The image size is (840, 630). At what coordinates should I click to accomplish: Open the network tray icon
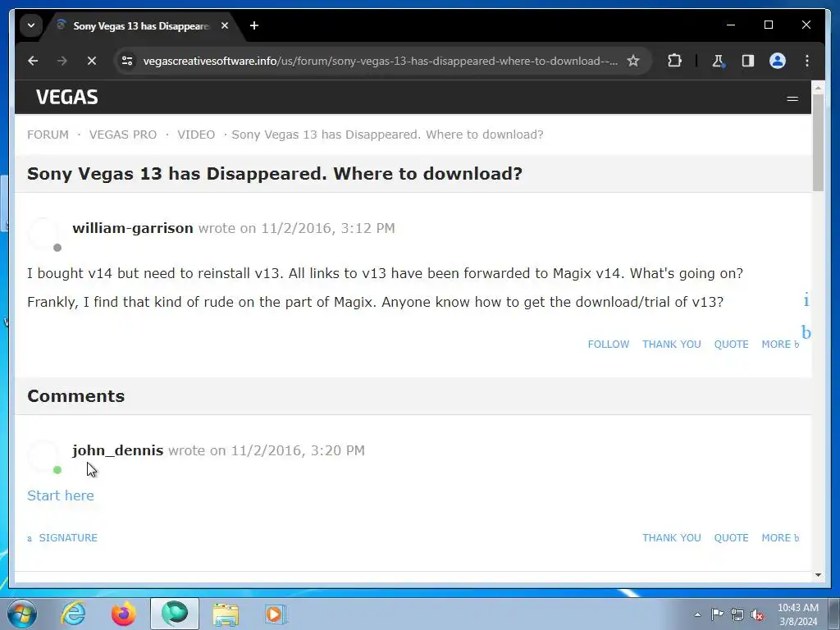pos(737,614)
